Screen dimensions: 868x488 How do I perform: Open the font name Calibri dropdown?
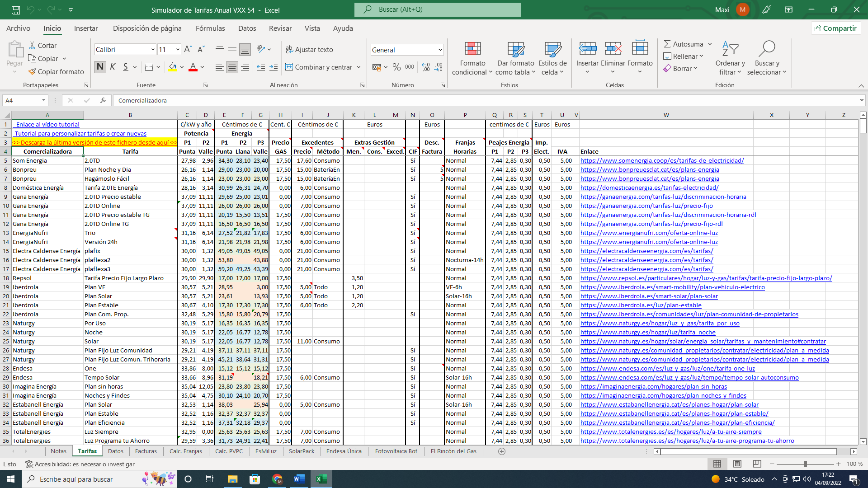(x=153, y=49)
